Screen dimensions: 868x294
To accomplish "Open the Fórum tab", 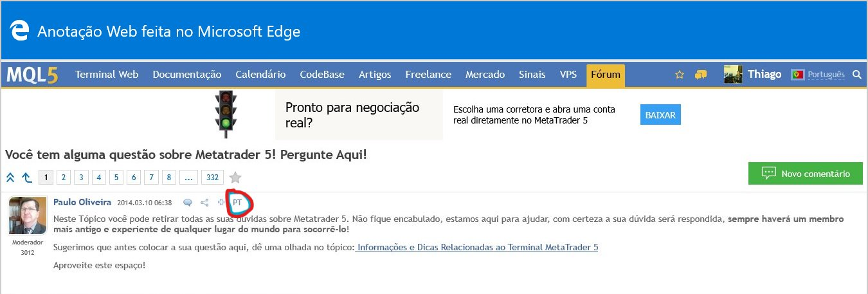I will (605, 75).
